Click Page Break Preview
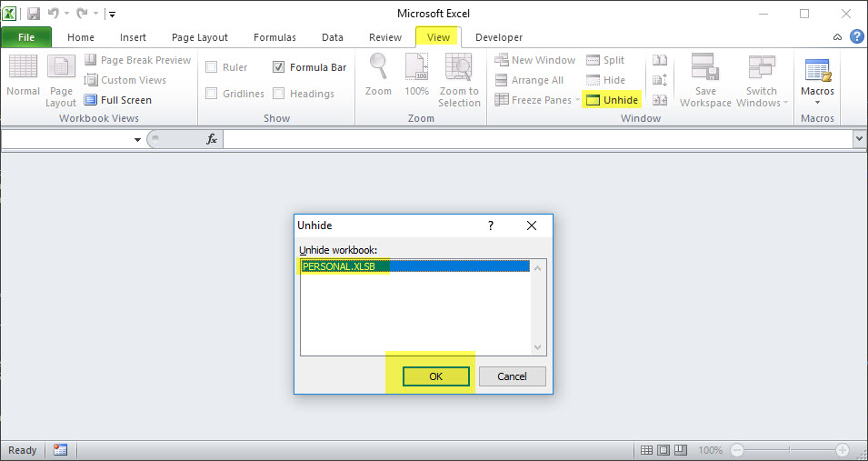 138,60
